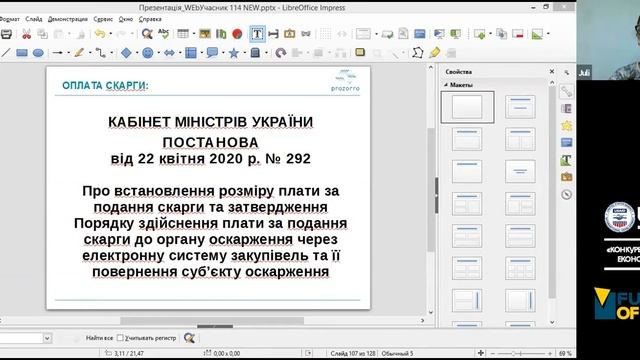Viewport: 640px width, 360px height.
Task: Click the Cut scissors icon
Action: click(x=27, y=34)
